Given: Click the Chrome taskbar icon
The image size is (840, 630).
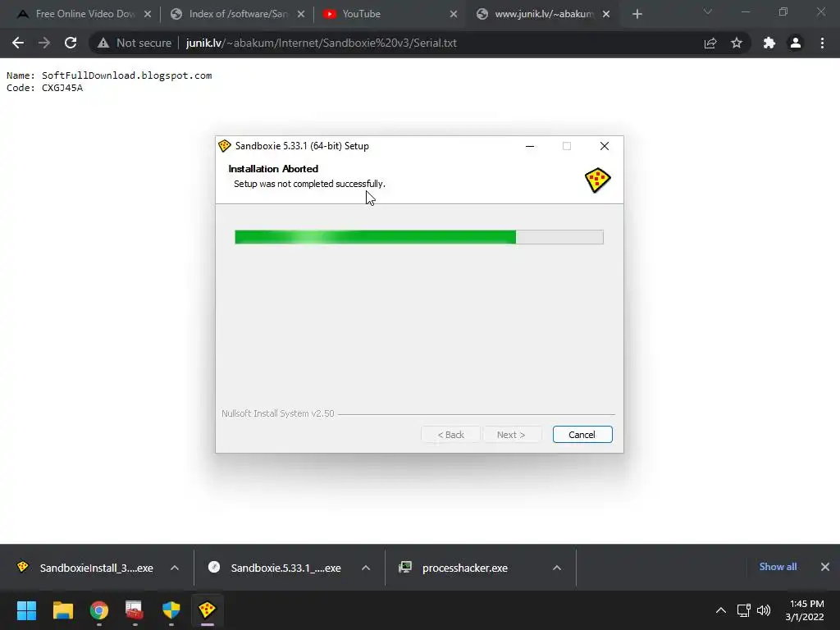Looking at the screenshot, I should 99,610.
